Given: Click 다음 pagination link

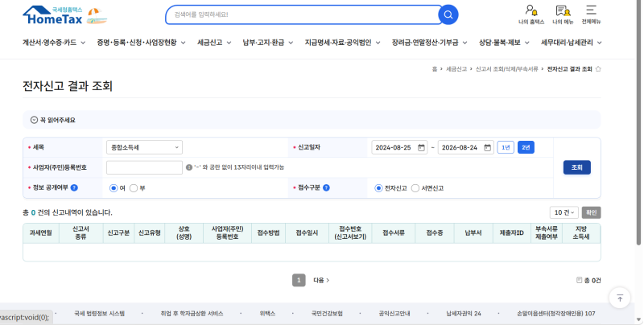Looking at the screenshot, I should tap(321, 280).
